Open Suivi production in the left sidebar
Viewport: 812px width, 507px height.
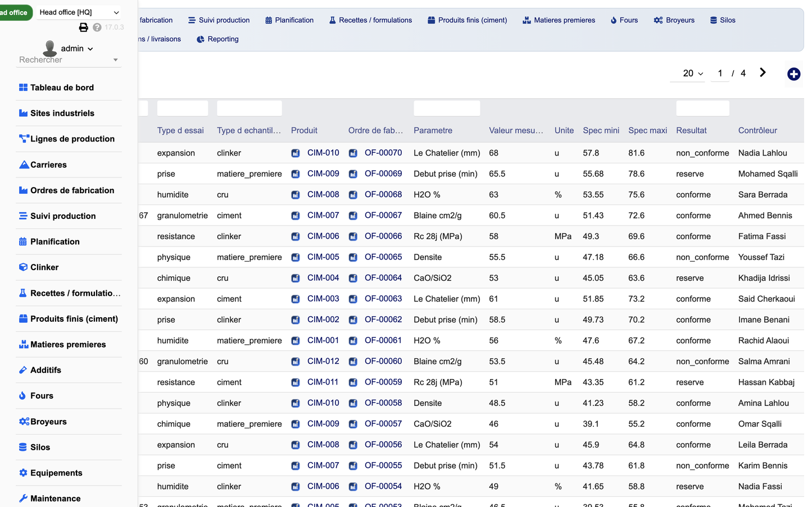(x=69, y=216)
